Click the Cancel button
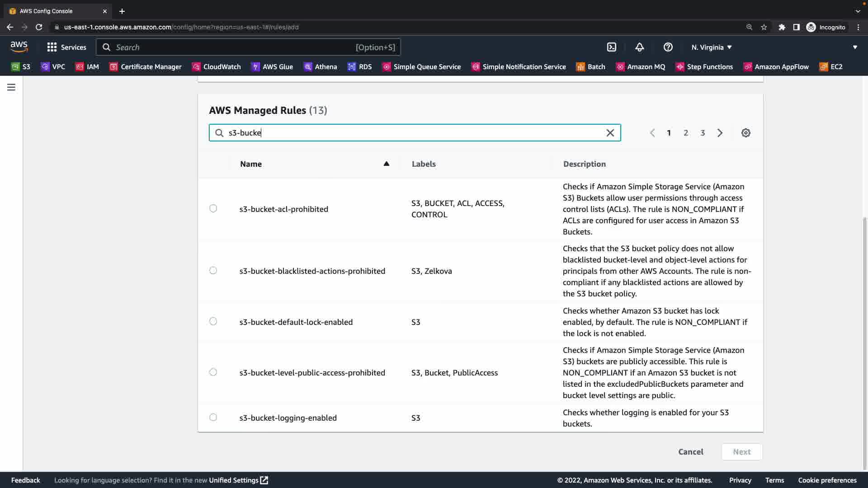 tap(690, 451)
